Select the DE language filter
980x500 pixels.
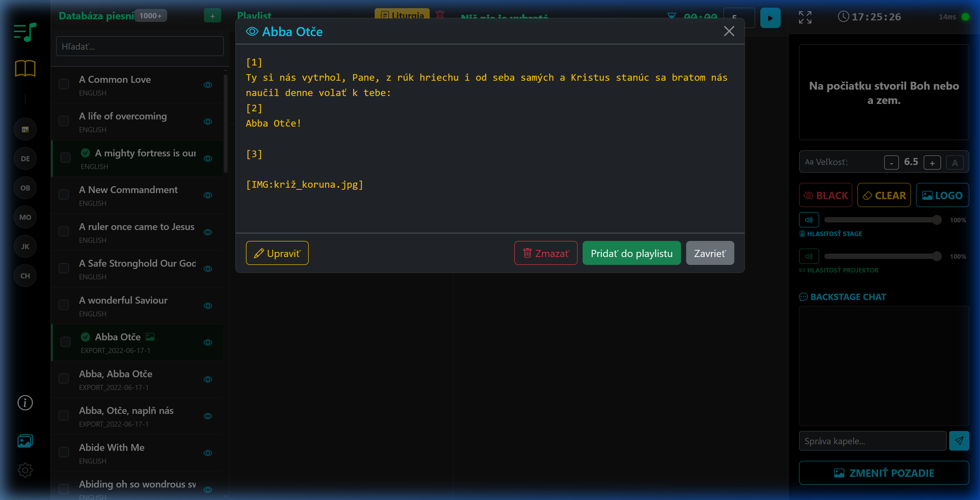point(25,158)
